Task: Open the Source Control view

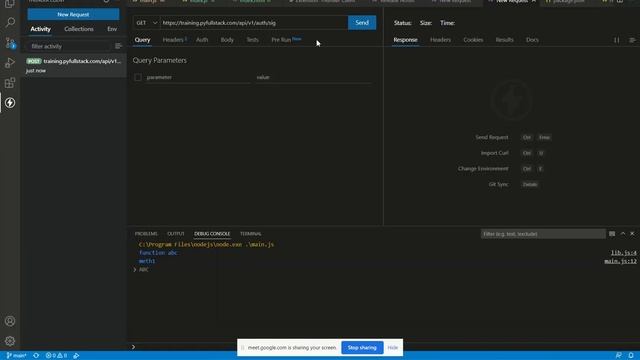Action: (10, 43)
